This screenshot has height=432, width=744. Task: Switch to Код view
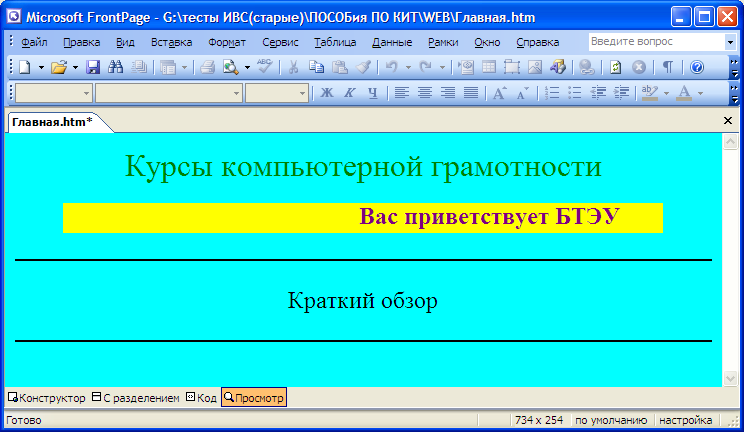click(x=202, y=397)
